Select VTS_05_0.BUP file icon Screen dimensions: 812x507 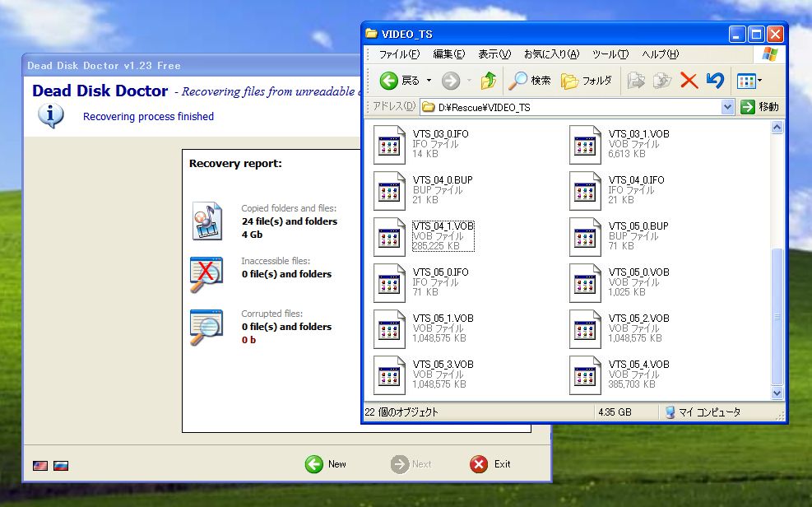(585, 237)
